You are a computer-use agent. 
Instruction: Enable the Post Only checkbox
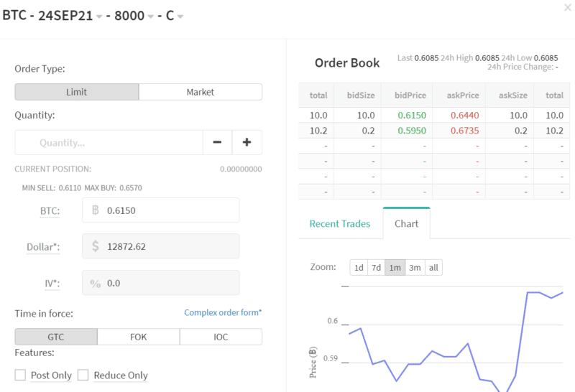click(x=20, y=375)
